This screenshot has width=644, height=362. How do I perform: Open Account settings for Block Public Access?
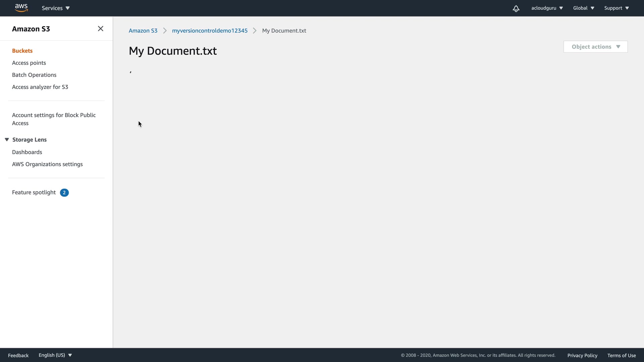(x=54, y=119)
